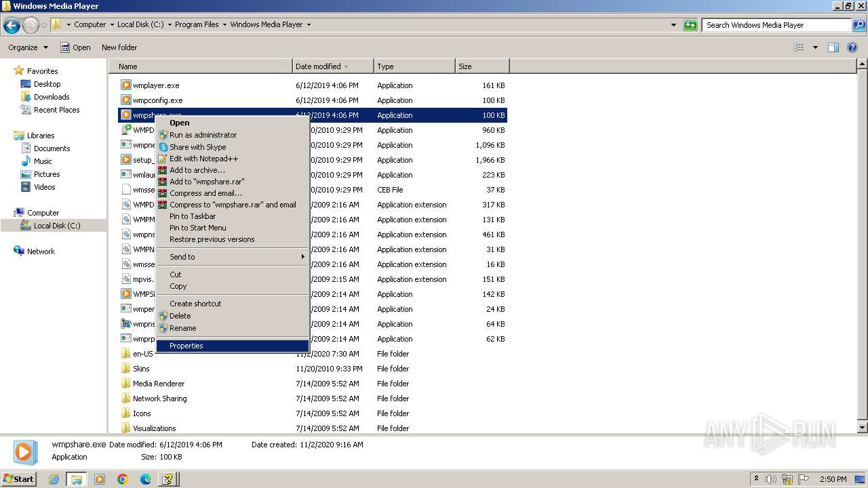This screenshot has width=868, height=488.
Task: Click in Search Windows Media Player field
Action: 776,25
